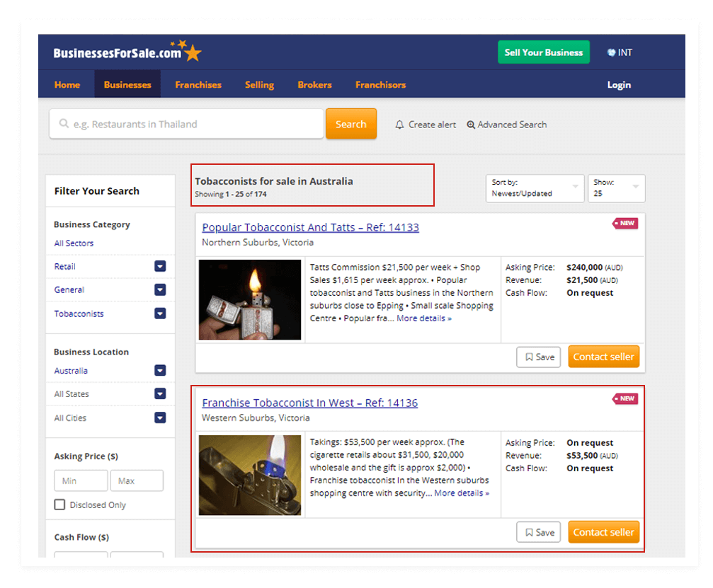Expand the Retail category dropdown arrow
713x588 pixels.
(160, 266)
